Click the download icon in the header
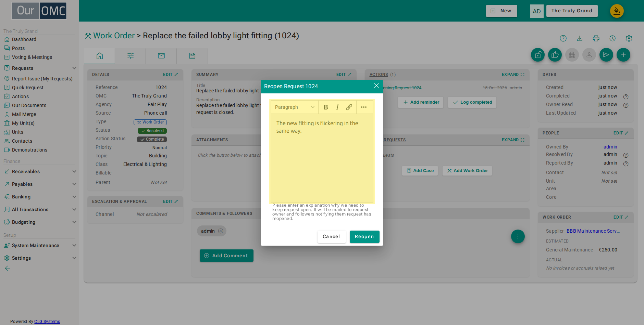Image resolution: width=644 pixels, height=325 pixels. [580, 38]
